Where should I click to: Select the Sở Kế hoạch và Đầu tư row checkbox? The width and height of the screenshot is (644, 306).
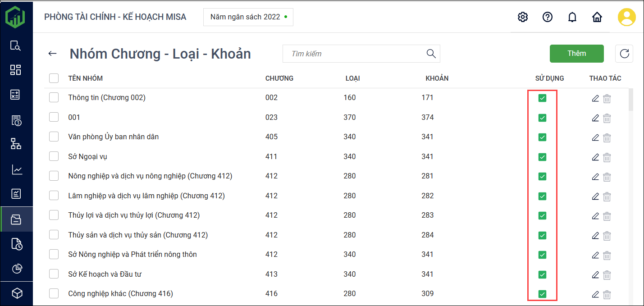pyautogui.click(x=54, y=274)
